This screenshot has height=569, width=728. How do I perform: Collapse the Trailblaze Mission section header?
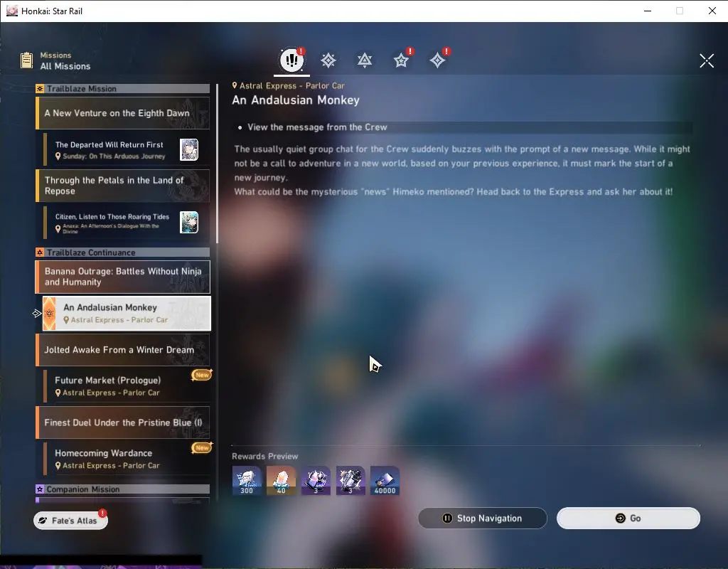click(x=122, y=89)
